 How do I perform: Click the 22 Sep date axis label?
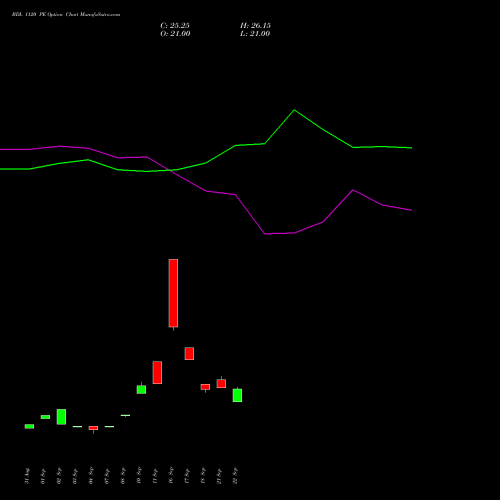[x=235, y=476]
